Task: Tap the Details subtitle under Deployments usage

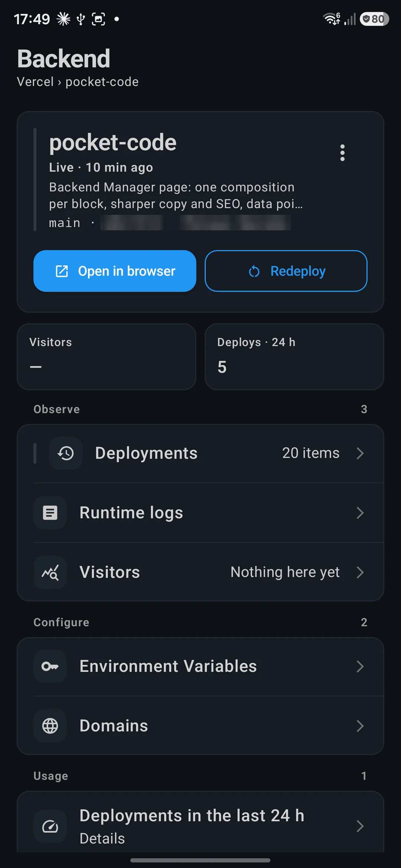Action: pyautogui.click(x=102, y=838)
